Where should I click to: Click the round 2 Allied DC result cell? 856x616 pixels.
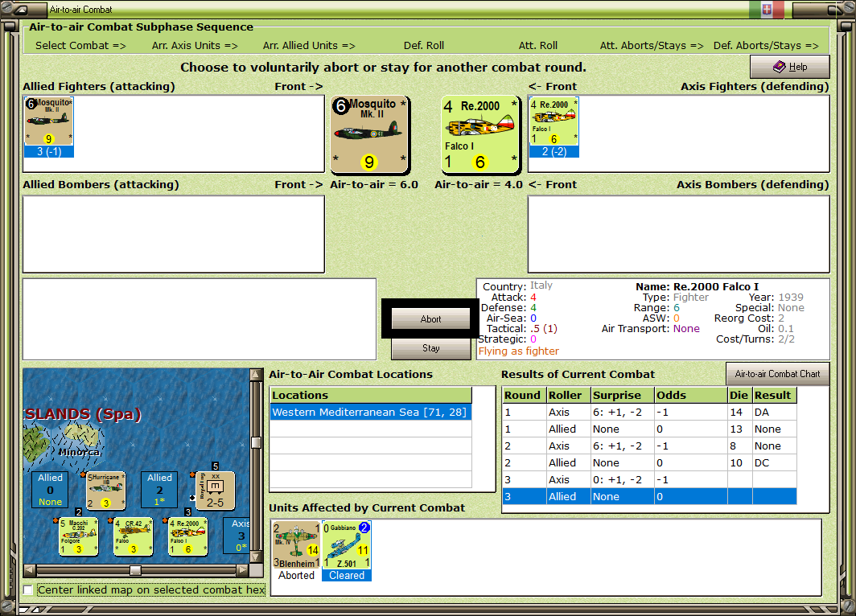tap(774, 462)
